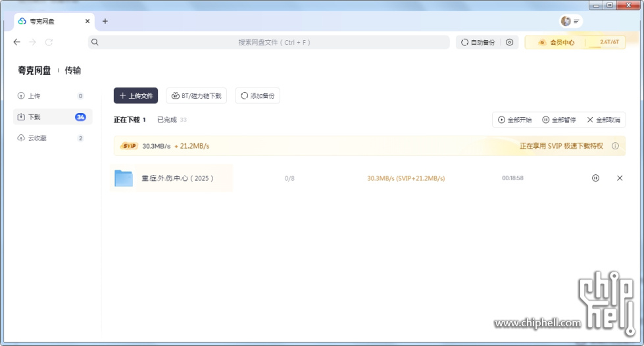The image size is (644, 346).
Task: Close the 夸克网盘 tab
Action: tap(87, 21)
